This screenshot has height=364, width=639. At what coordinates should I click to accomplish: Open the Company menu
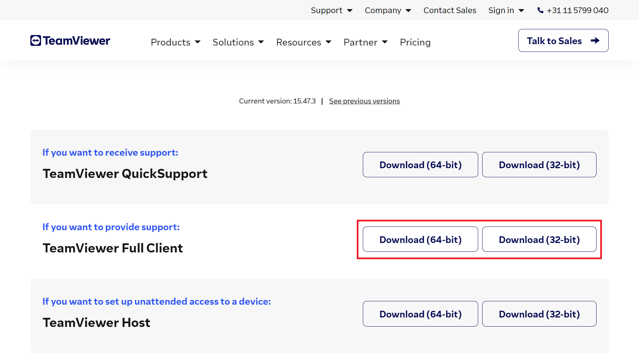[388, 10]
